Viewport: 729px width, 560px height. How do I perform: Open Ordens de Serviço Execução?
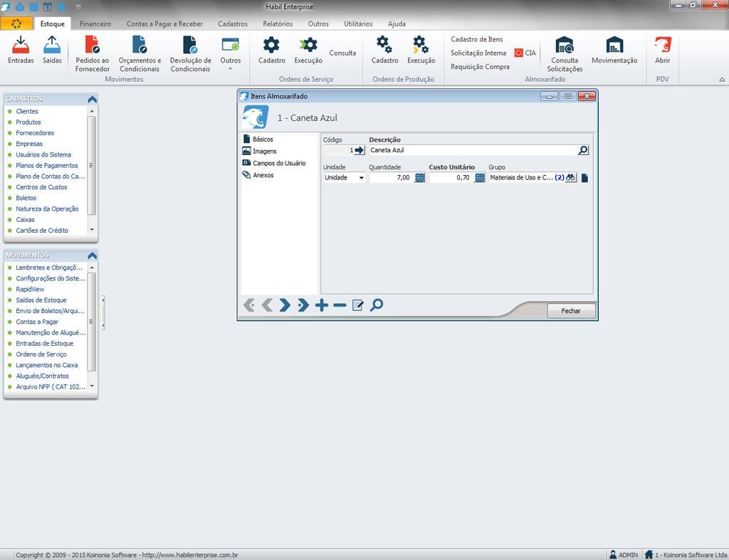[x=308, y=50]
